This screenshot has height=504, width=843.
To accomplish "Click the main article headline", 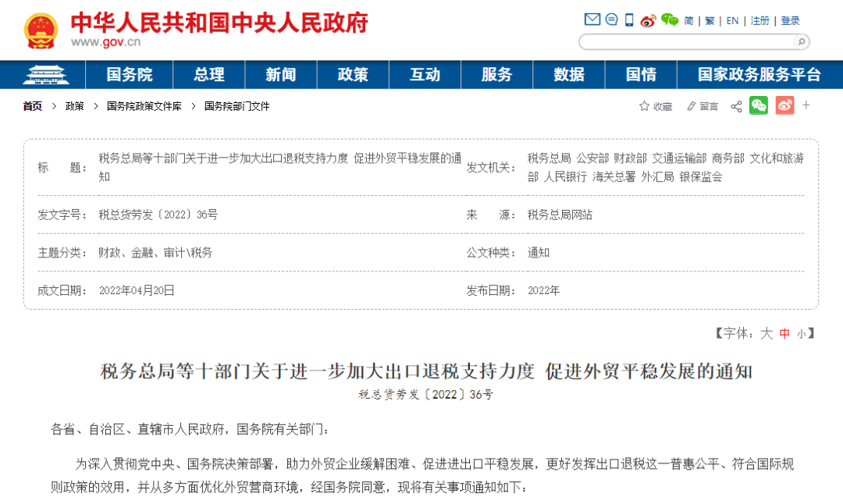I will (426, 371).
